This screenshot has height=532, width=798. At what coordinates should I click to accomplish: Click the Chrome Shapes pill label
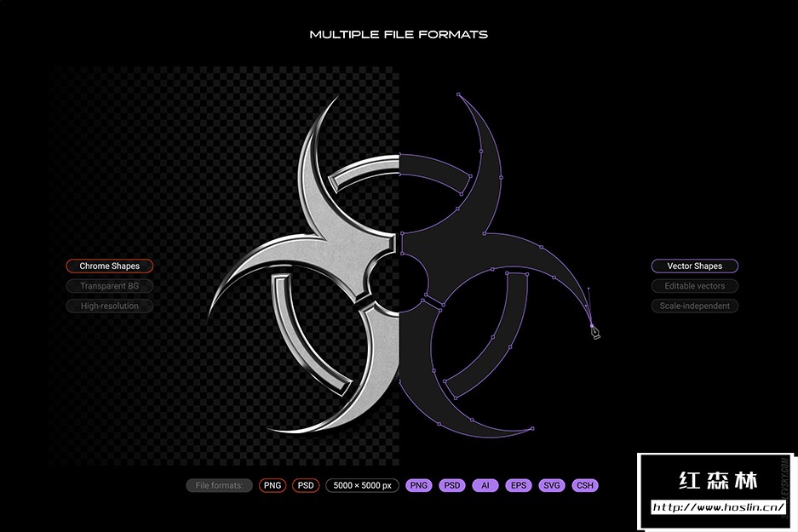(x=109, y=266)
